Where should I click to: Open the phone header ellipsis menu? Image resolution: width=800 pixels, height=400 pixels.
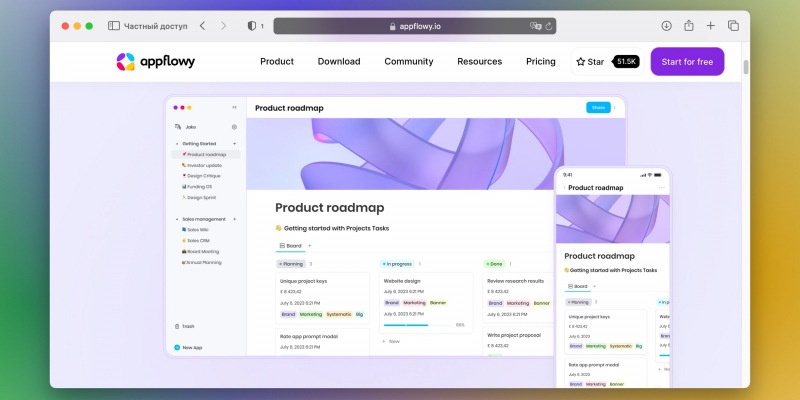tap(662, 188)
